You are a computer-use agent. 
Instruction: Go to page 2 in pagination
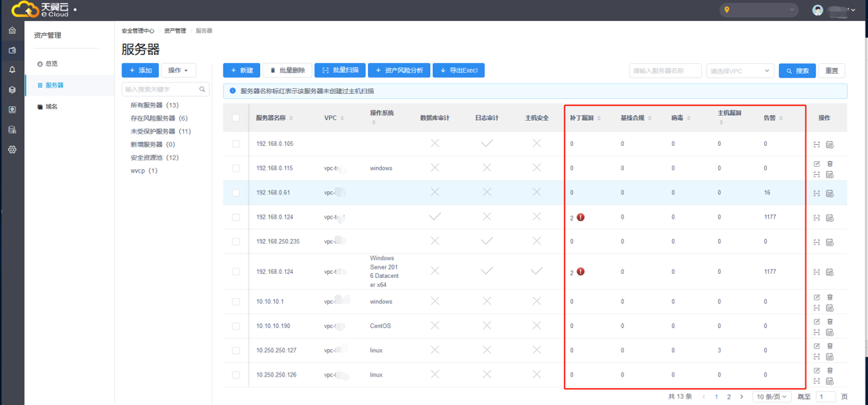[729, 397]
